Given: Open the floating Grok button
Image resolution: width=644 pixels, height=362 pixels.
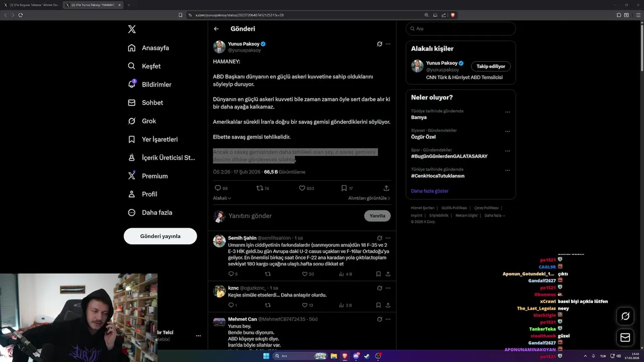Looking at the screenshot, I should tap(625, 316).
